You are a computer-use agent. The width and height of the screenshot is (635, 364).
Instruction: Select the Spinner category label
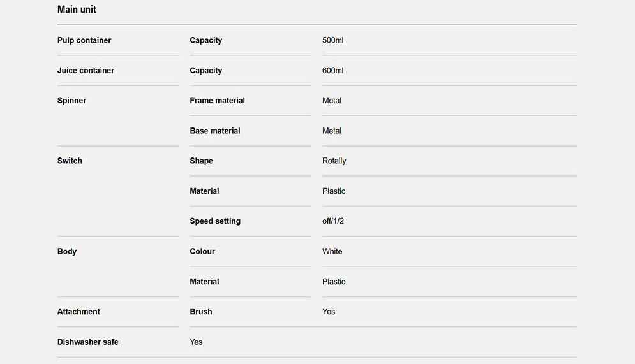[71, 101]
